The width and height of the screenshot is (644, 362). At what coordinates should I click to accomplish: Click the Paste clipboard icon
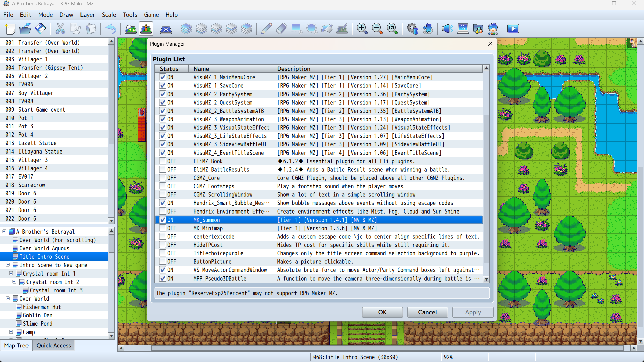[x=91, y=29]
